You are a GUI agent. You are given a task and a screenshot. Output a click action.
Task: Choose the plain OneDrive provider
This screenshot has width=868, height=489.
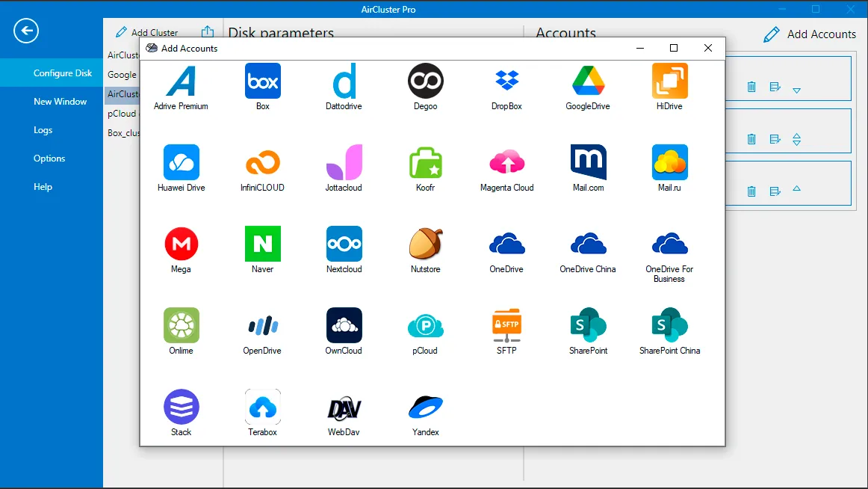pyautogui.click(x=506, y=244)
